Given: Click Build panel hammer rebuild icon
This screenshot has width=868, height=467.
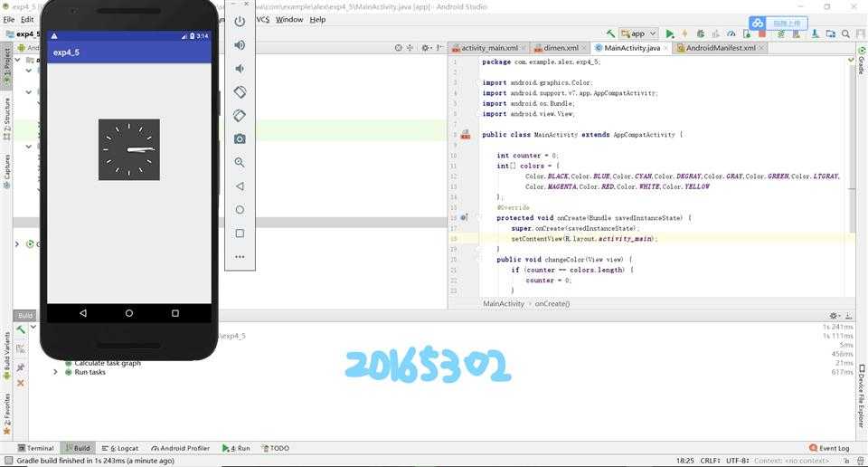Looking at the screenshot, I should [x=21, y=330].
